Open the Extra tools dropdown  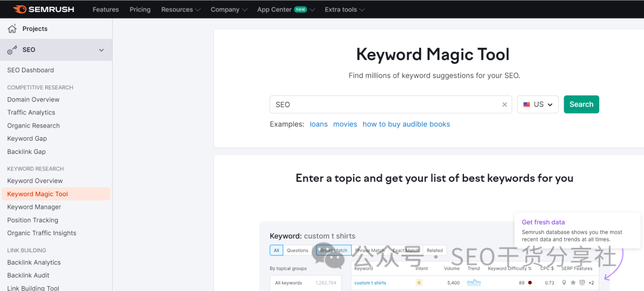[344, 10]
